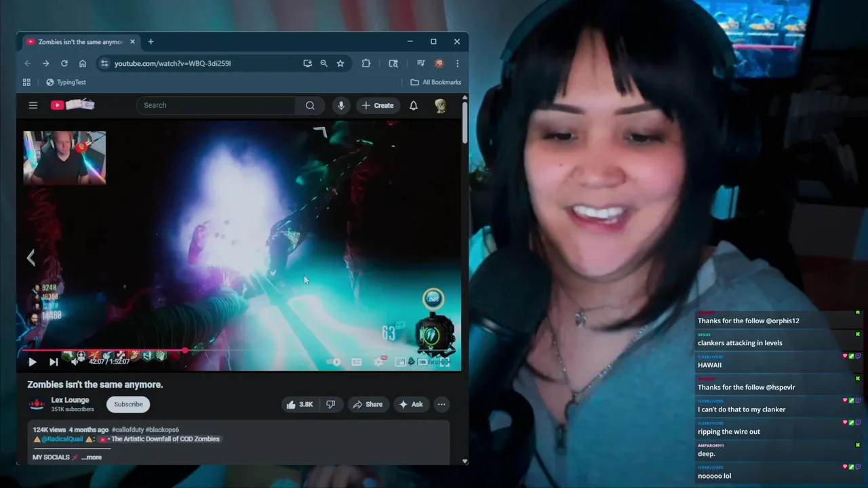Viewport: 868px width, 488px height.
Task: Expand the All Bookmarks folder
Action: 436,82
